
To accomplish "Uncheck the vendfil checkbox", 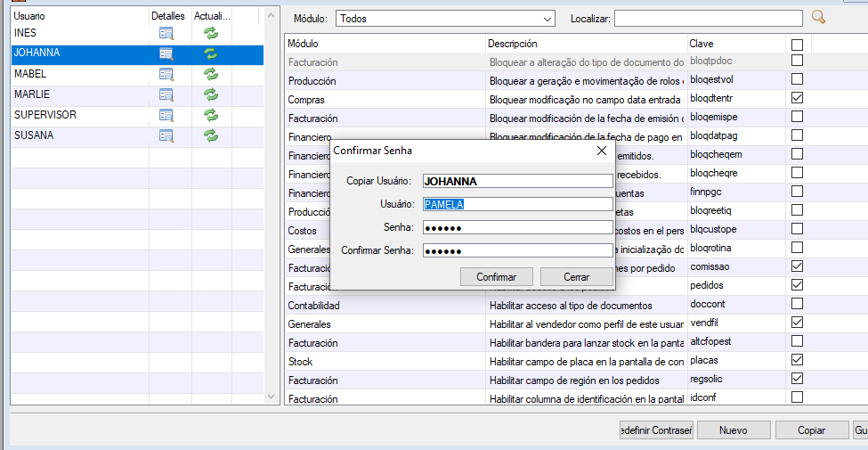I will point(797,323).
